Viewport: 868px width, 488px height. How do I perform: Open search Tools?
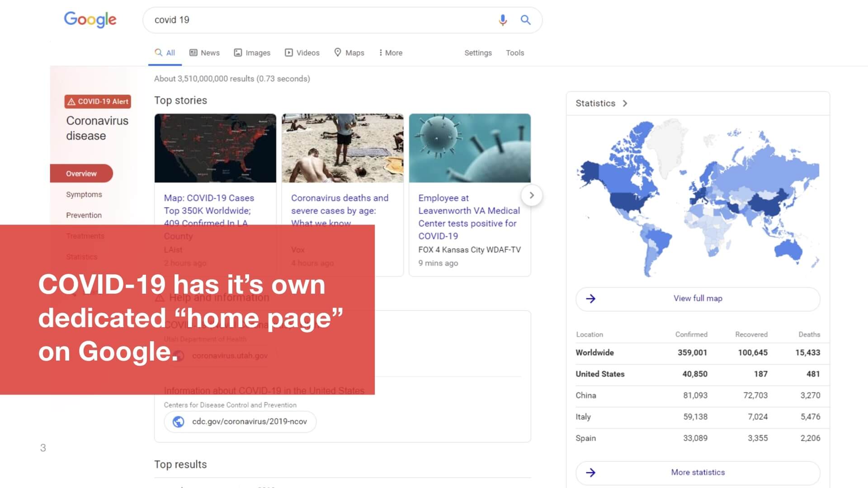(515, 53)
